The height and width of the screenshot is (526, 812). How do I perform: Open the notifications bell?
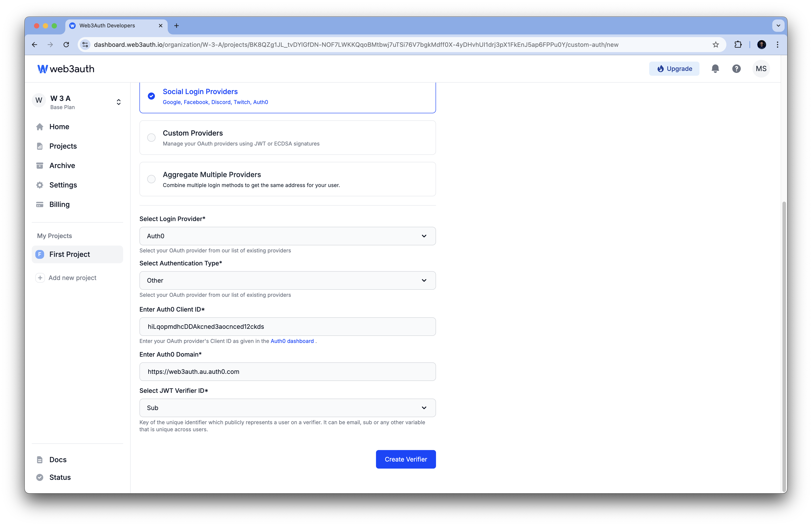[x=715, y=69]
